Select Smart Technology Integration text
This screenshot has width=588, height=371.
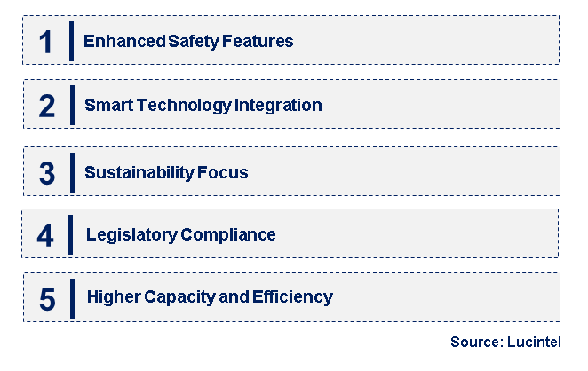(203, 106)
